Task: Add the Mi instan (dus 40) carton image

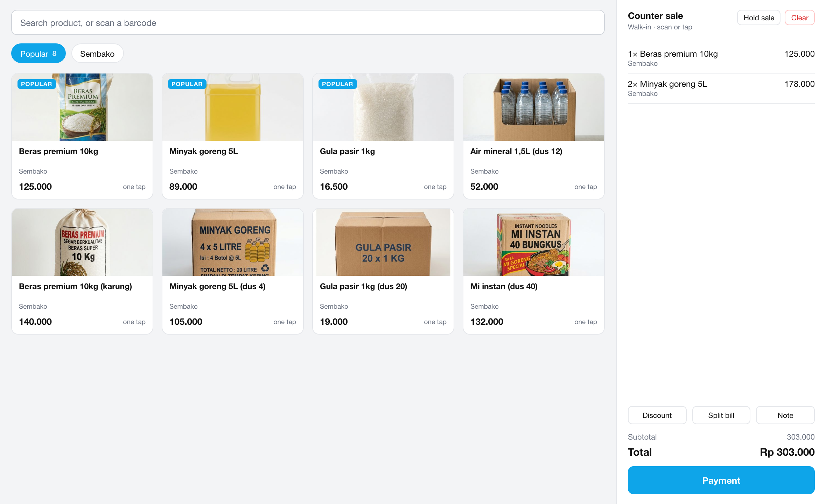Action: [x=534, y=242]
